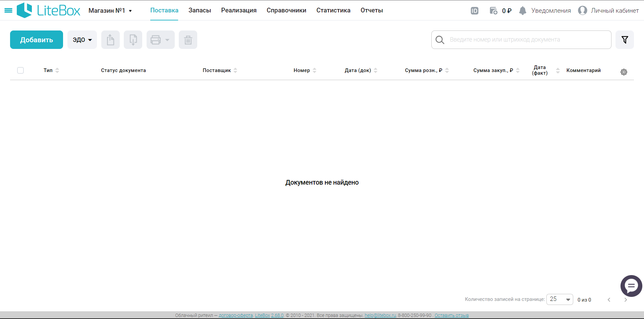Viewport: 644px width, 319px height.
Task: Open the договор-оферта link
Action: (236, 315)
